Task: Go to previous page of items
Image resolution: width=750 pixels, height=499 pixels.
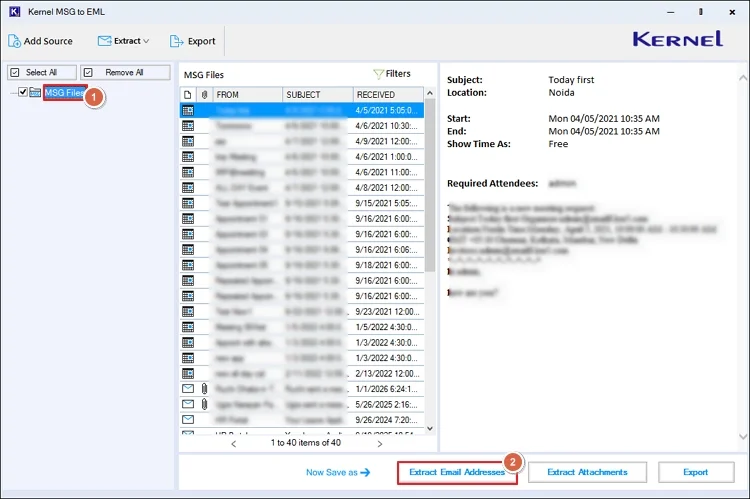Action: coord(233,444)
